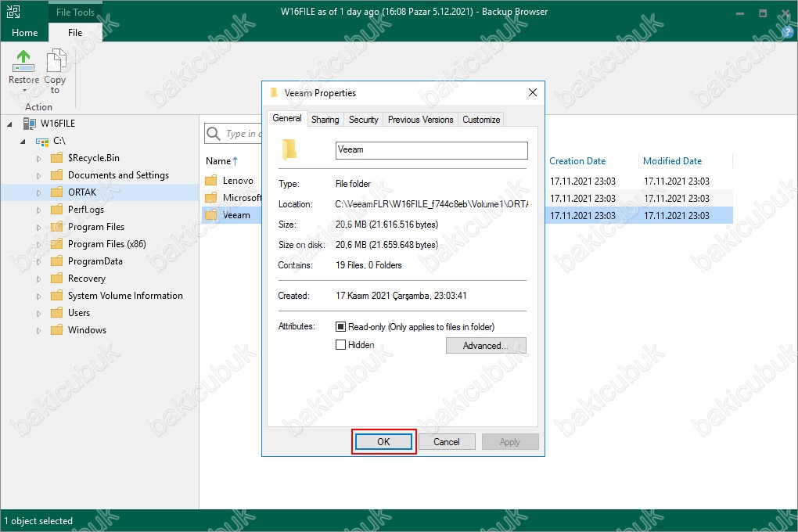Sort by Modified Date column header
The image size is (798, 532).
click(672, 161)
